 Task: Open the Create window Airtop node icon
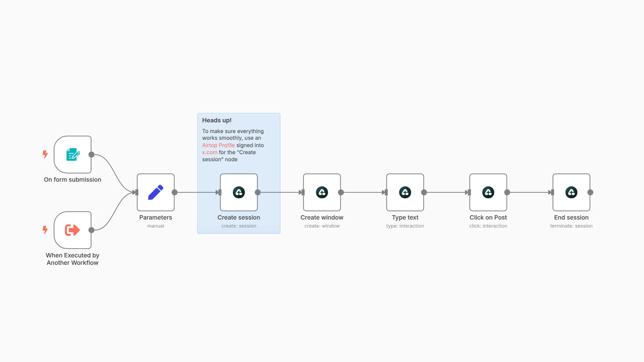point(322,192)
